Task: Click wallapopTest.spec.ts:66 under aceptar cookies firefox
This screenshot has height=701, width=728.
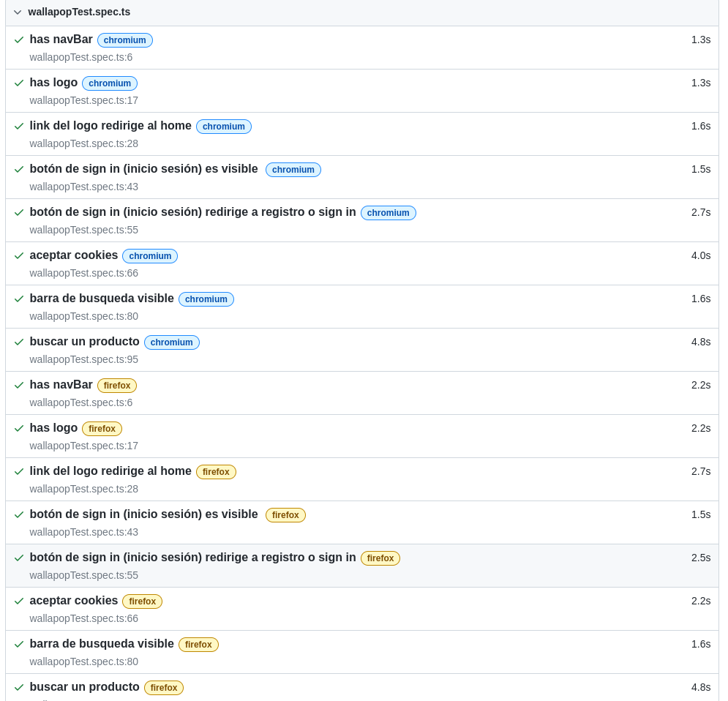Action: (83, 619)
